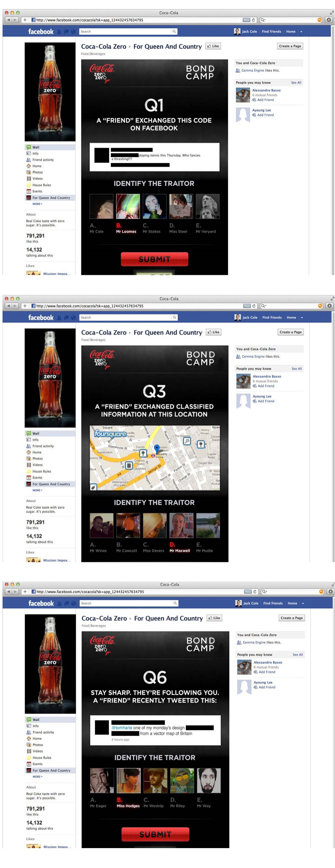This screenshot has width=335, height=868.
Task: Click Safari back arrow in Q1 window
Action: click(x=8, y=20)
